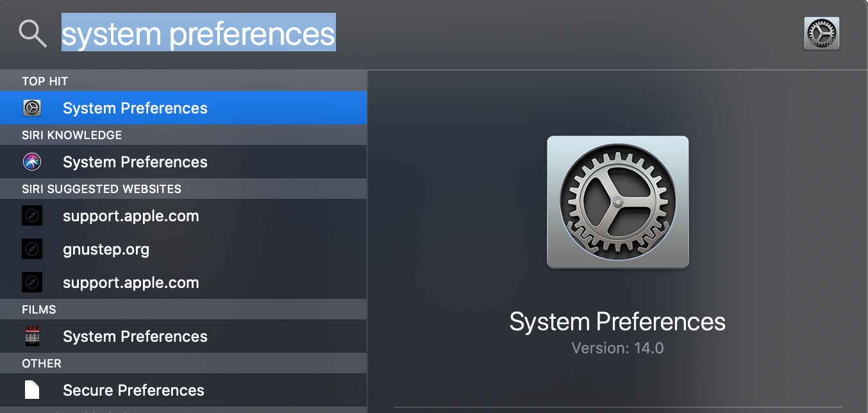This screenshot has height=413, width=868.
Task: Click the System Preferences title in preview
Action: click(x=617, y=321)
